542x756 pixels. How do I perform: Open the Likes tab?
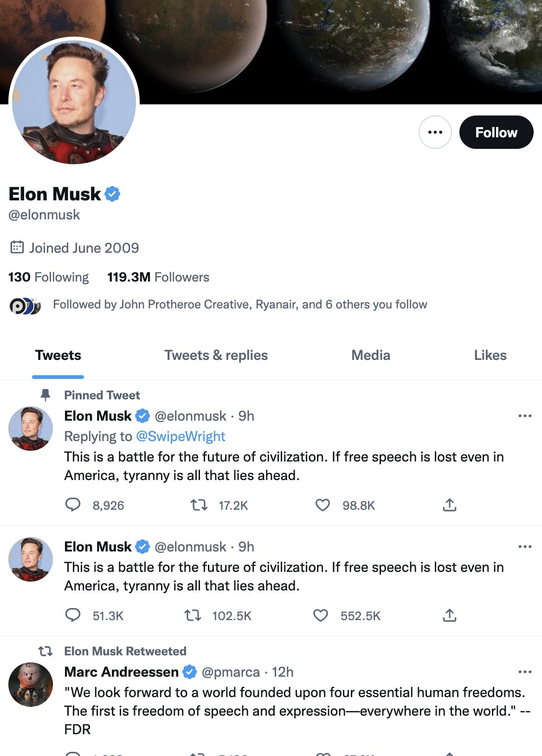pos(490,355)
